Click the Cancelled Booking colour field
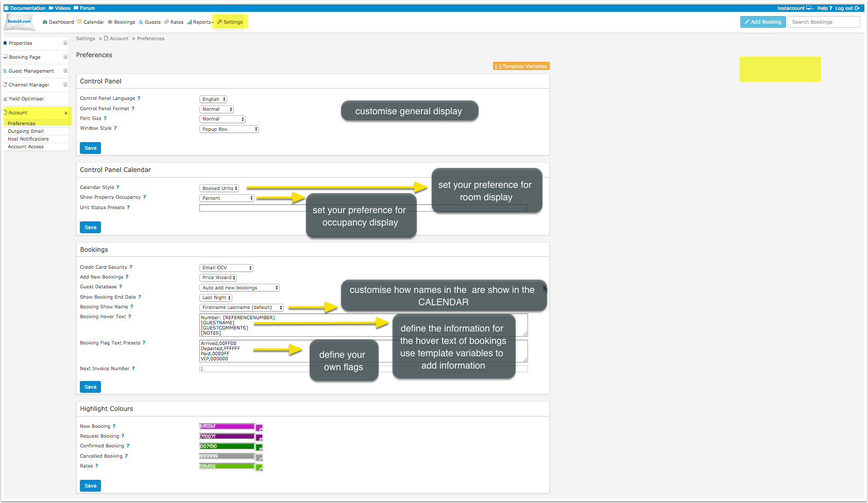The width and height of the screenshot is (868, 503). (x=227, y=456)
